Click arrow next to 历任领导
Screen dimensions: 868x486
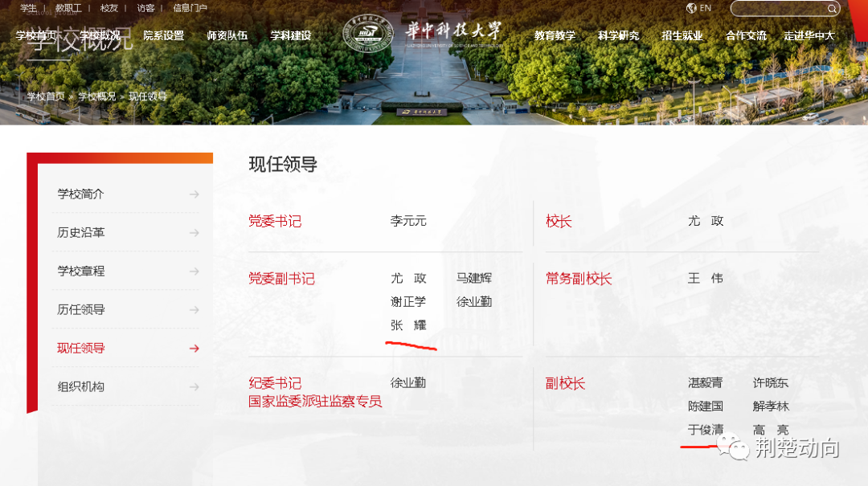pyautogui.click(x=194, y=310)
